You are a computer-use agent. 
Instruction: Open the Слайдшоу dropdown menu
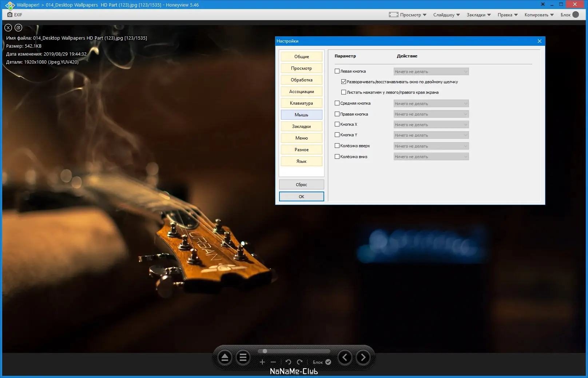(x=446, y=15)
